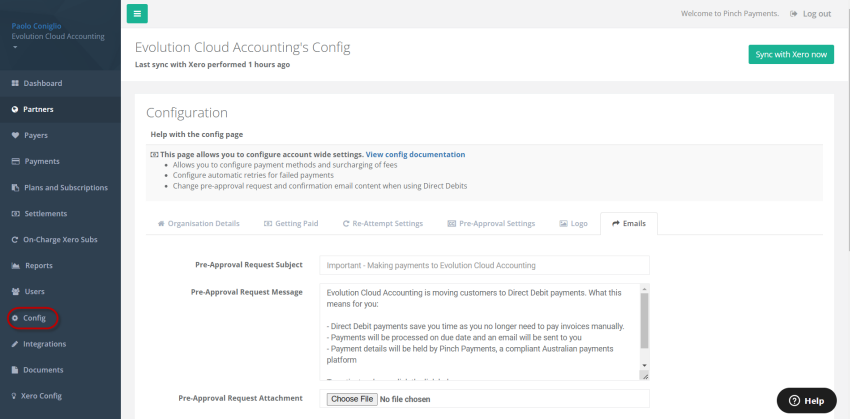Click the Partners globe icon
This screenshot has width=850, height=419.
pyautogui.click(x=15, y=109)
